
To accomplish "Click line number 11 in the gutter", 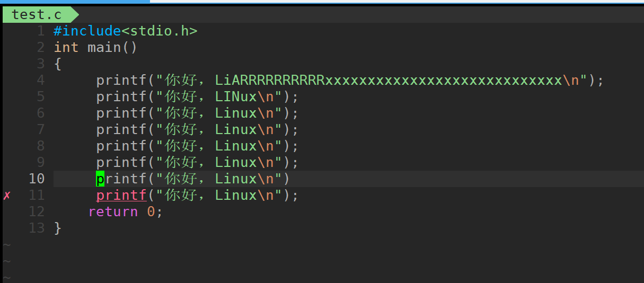I will 37,195.
